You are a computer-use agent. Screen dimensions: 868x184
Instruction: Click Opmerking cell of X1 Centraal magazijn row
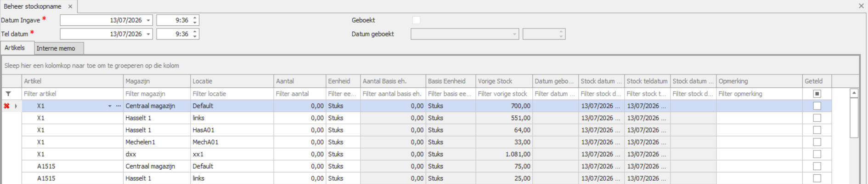click(760, 106)
